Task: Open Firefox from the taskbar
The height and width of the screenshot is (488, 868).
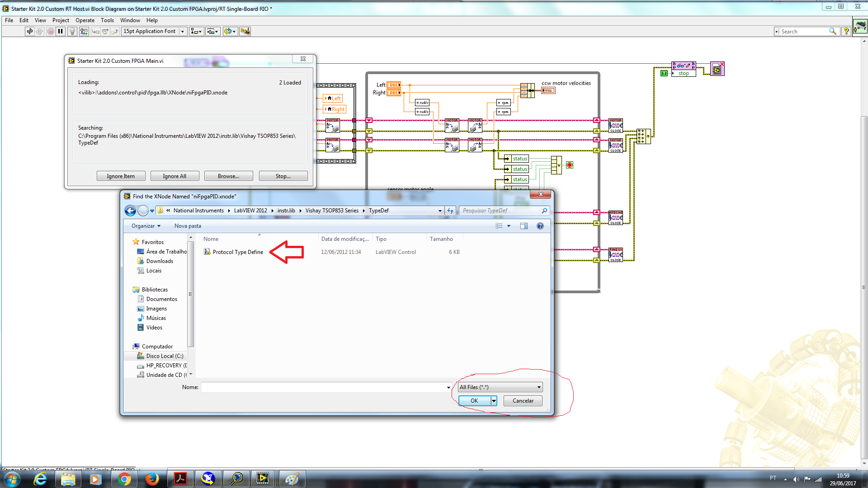Action: click(x=152, y=479)
